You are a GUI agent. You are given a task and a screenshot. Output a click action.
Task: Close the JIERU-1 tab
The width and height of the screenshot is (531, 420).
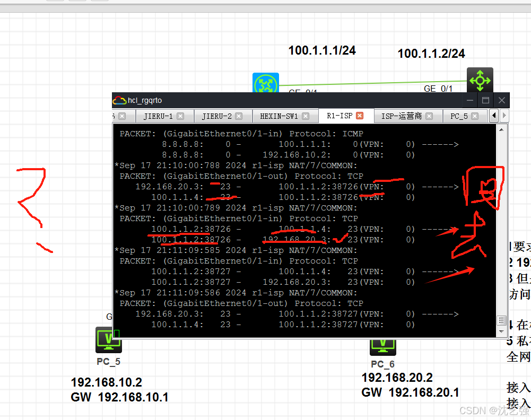(180, 116)
